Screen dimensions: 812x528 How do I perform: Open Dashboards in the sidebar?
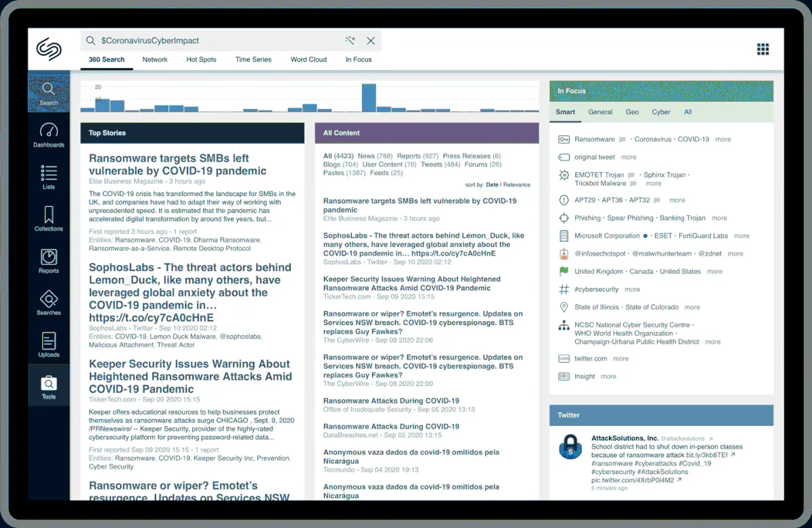click(x=49, y=135)
